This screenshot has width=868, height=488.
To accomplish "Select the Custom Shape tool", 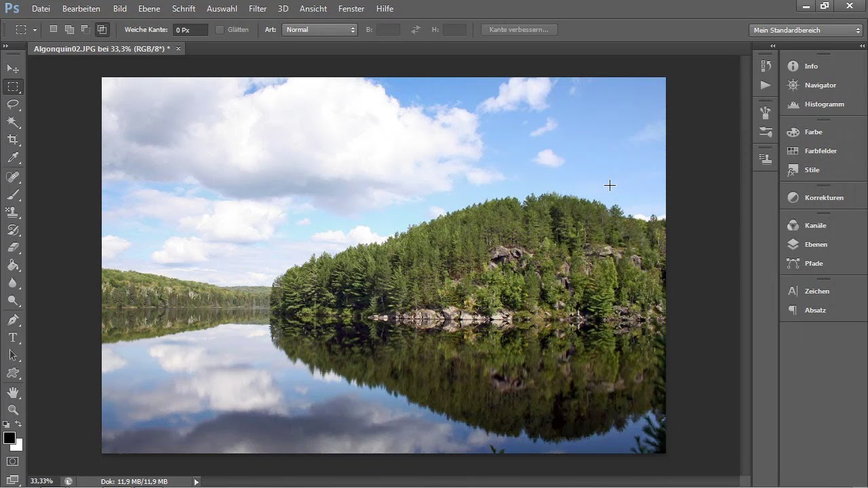I will click(x=13, y=372).
